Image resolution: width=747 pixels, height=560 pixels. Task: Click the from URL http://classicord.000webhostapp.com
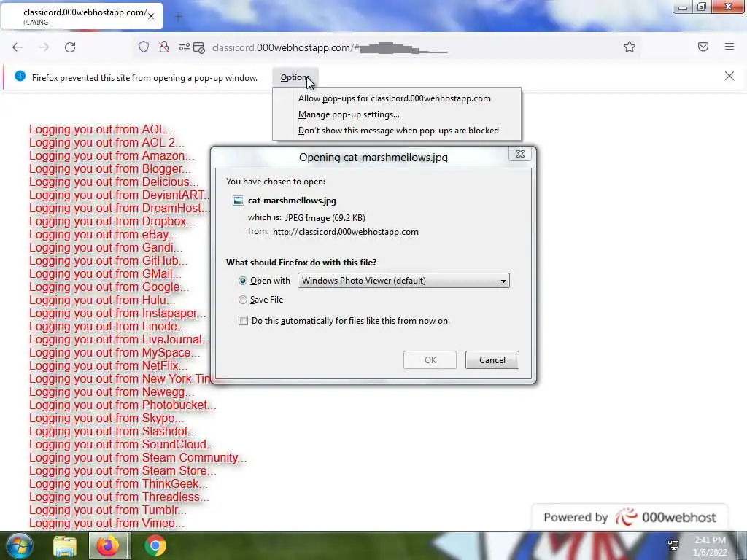click(x=345, y=232)
